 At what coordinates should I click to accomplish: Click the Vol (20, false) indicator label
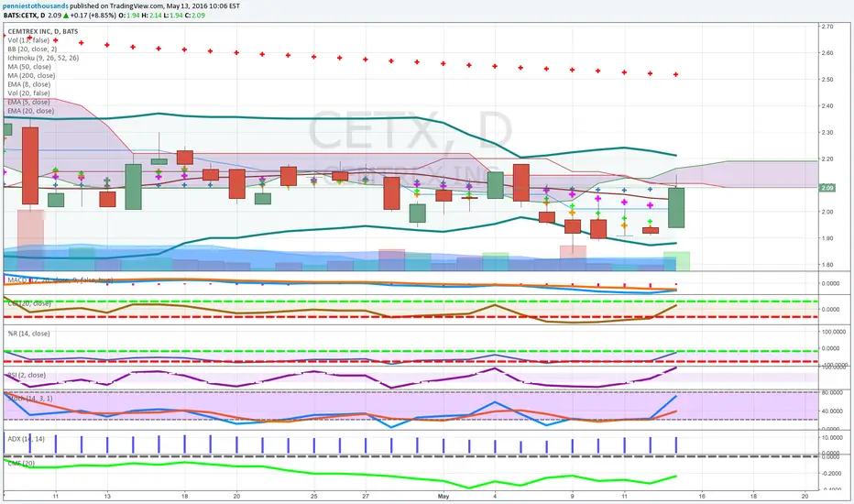click(x=28, y=93)
